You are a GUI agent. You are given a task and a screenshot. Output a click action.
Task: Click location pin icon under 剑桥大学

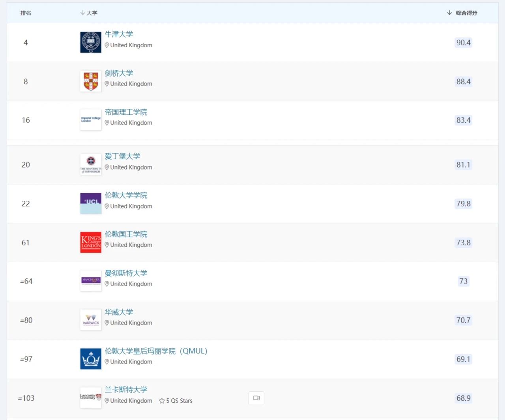pos(107,84)
